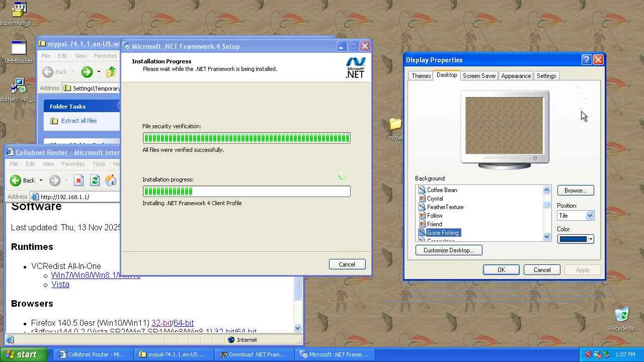The height and width of the screenshot is (362, 644).
Task: Cancel the Display Properties dialog
Action: [542, 270]
